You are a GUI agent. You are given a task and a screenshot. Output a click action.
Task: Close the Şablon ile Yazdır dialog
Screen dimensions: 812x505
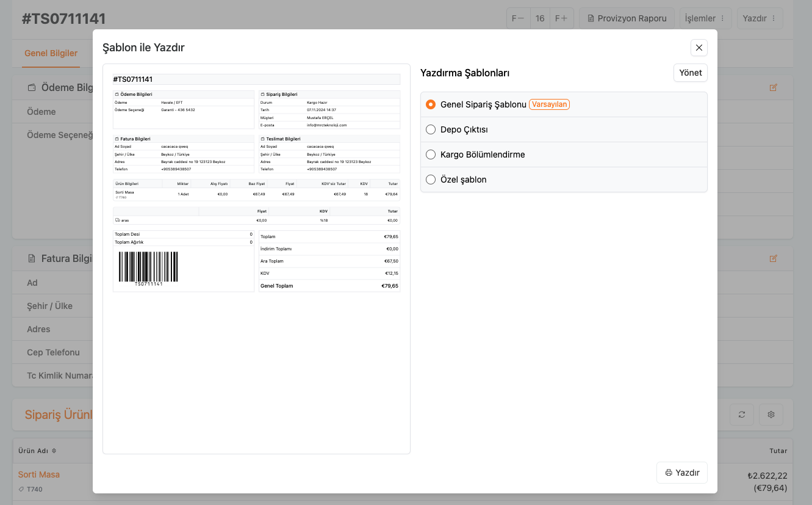pyautogui.click(x=699, y=48)
